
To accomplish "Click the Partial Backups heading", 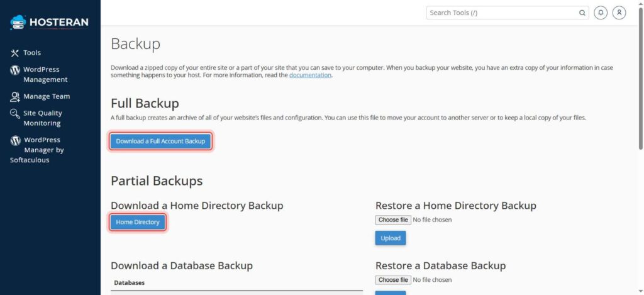I will pyautogui.click(x=157, y=181).
